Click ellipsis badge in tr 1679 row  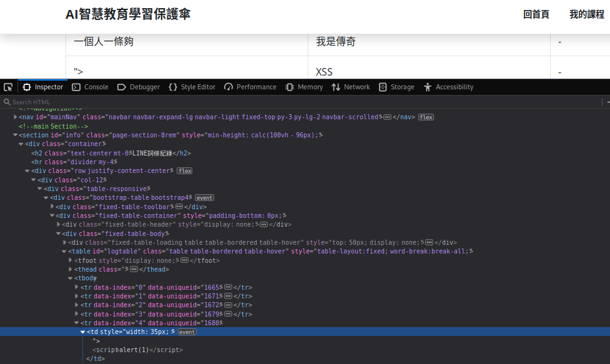pos(229,314)
